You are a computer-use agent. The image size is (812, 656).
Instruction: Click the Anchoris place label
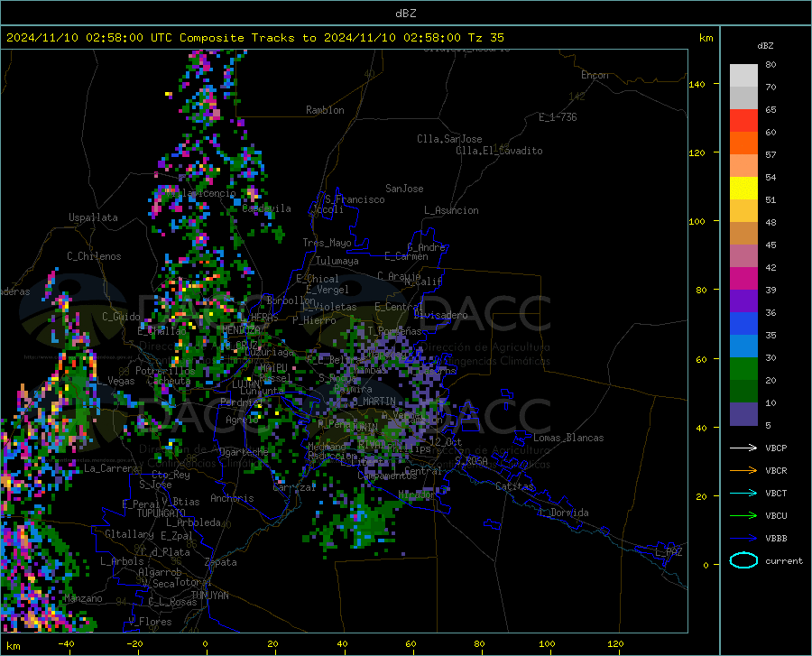point(232,498)
